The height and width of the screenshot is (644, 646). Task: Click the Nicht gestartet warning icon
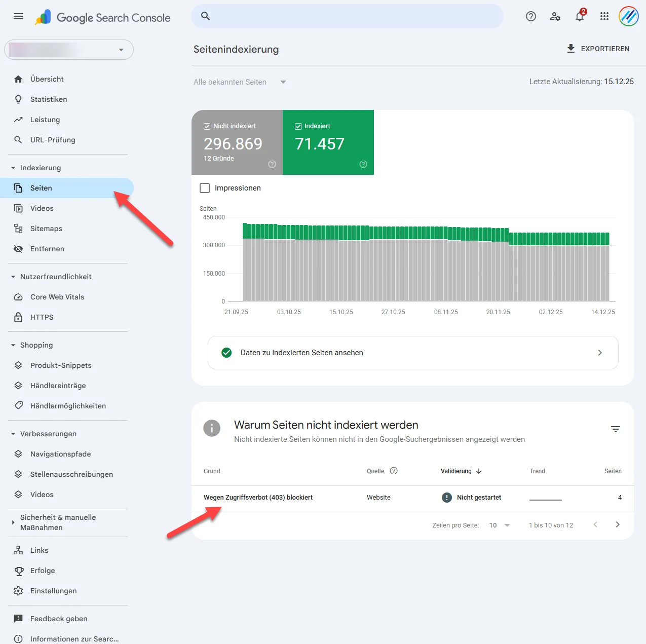[x=447, y=498]
